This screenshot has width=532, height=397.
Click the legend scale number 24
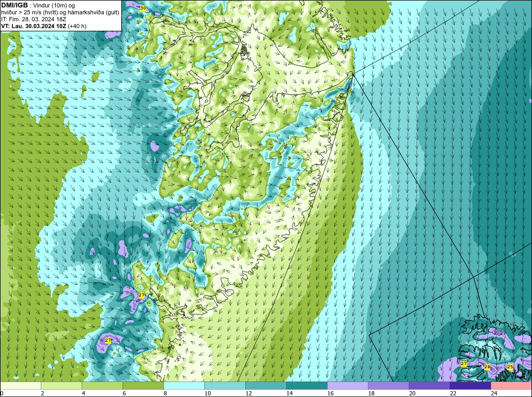click(494, 393)
